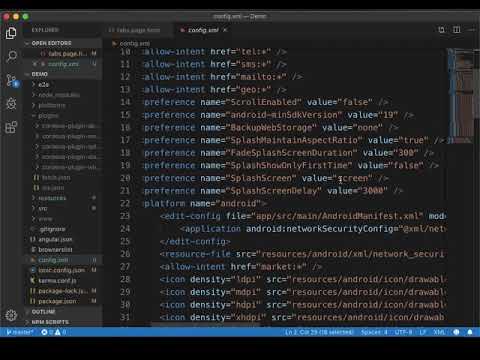The height and width of the screenshot is (360, 480).
Task: Click the split editor icon
Action: click(x=457, y=30)
